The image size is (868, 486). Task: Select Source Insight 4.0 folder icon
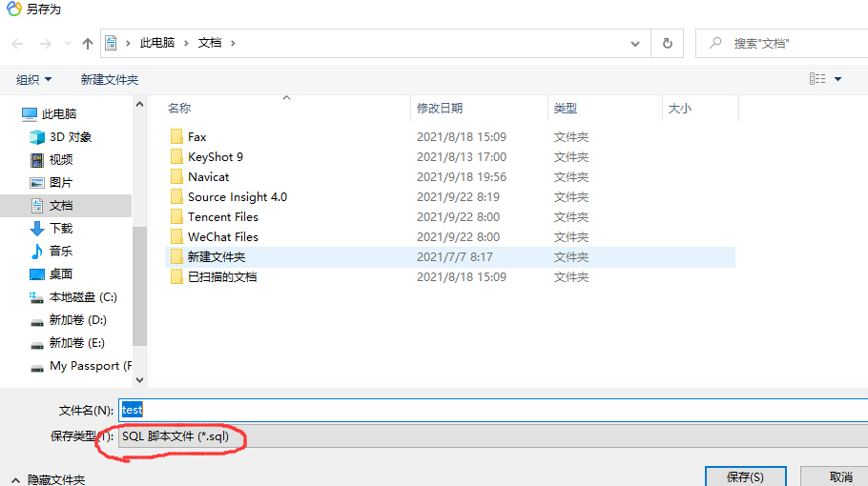[176, 197]
